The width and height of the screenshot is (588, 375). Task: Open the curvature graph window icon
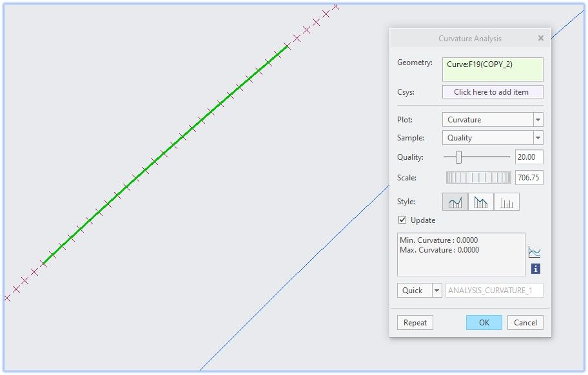pos(534,252)
